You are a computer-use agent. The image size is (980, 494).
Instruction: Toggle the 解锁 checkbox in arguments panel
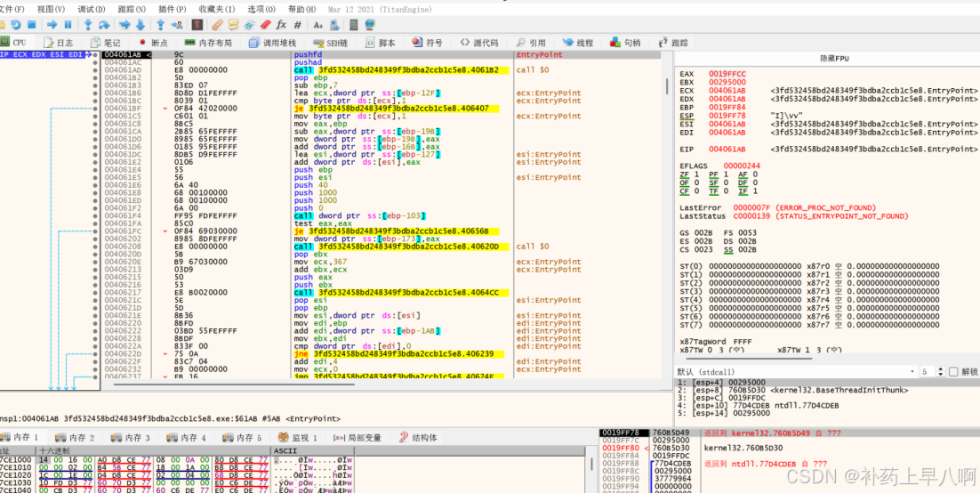(x=952, y=371)
